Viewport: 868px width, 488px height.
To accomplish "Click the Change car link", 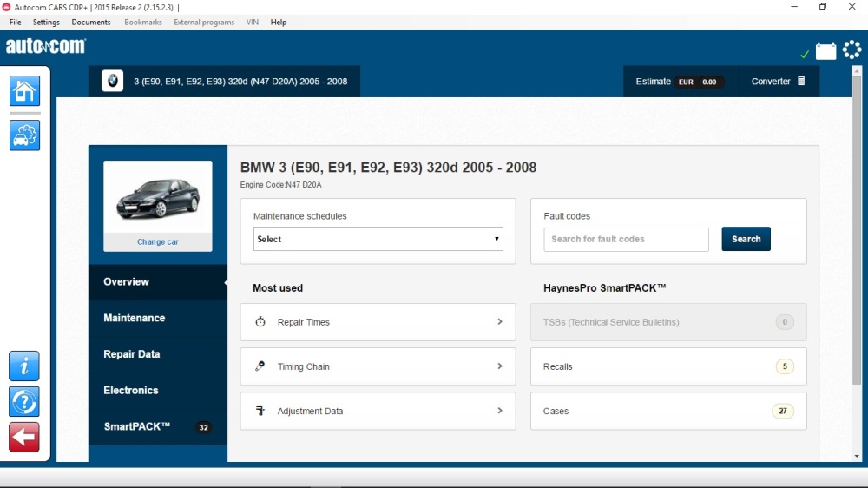I will pyautogui.click(x=157, y=242).
